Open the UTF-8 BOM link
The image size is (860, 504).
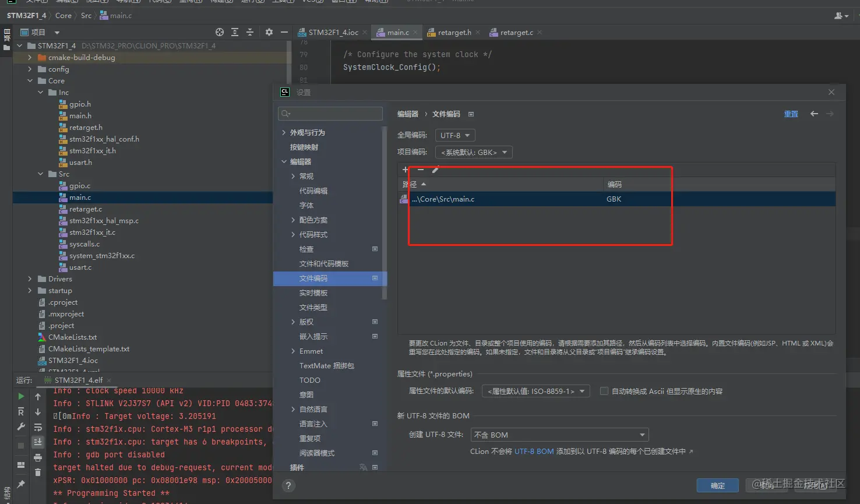(x=534, y=452)
